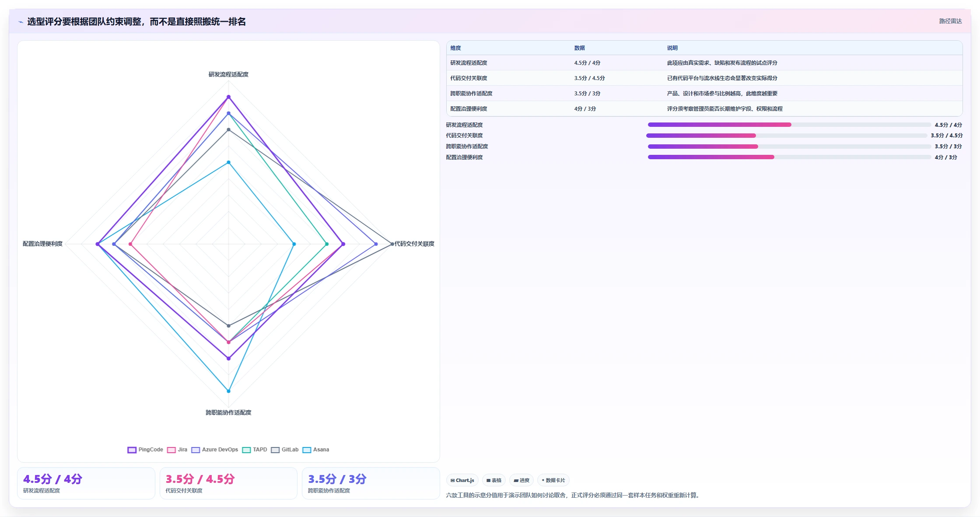Click the radar axis label 代码交付关联度
The height and width of the screenshot is (517, 980).
tap(414, 244)
